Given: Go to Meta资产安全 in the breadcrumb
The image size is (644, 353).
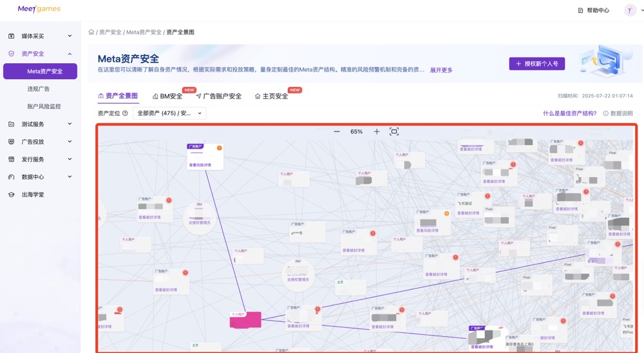Looking at the screenshot, I should (144, 32).
